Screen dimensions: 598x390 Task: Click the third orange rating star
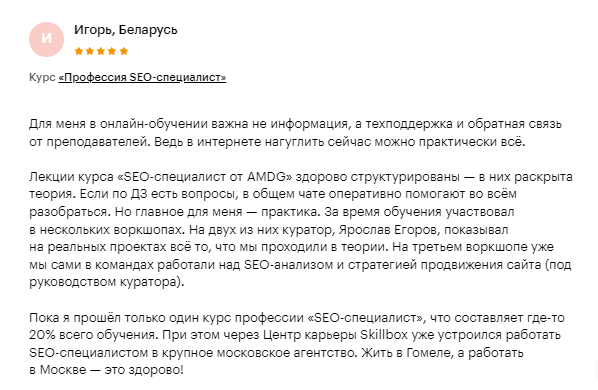pyautogui.click(x=101, y=51)
